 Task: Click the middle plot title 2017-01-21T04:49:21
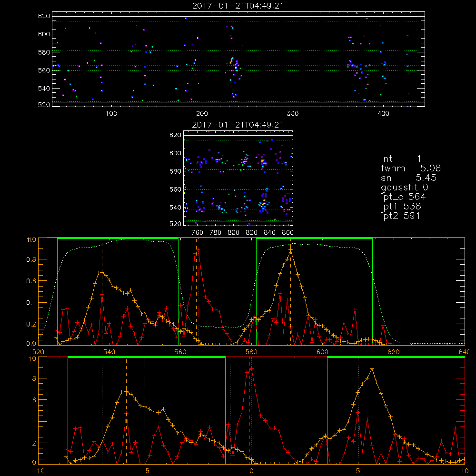click(238, 125)
